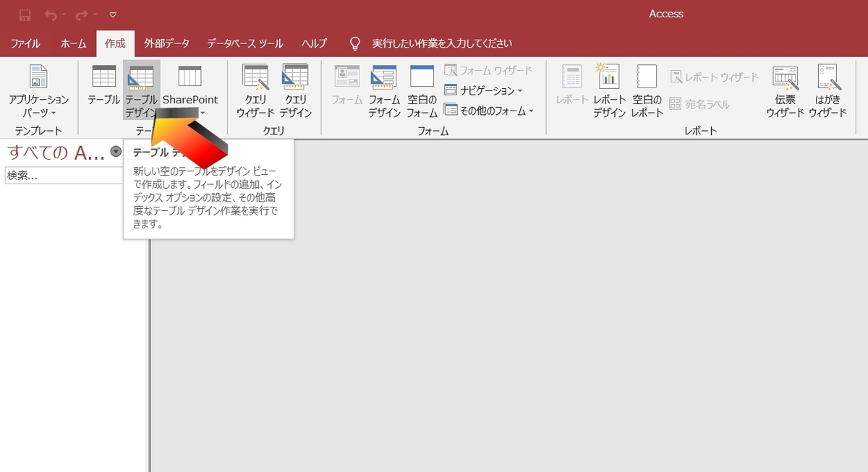Viewport: 868px width, 472px height.
Task: Expand the その他のフォーム dropdown
Action: (489, 111)
